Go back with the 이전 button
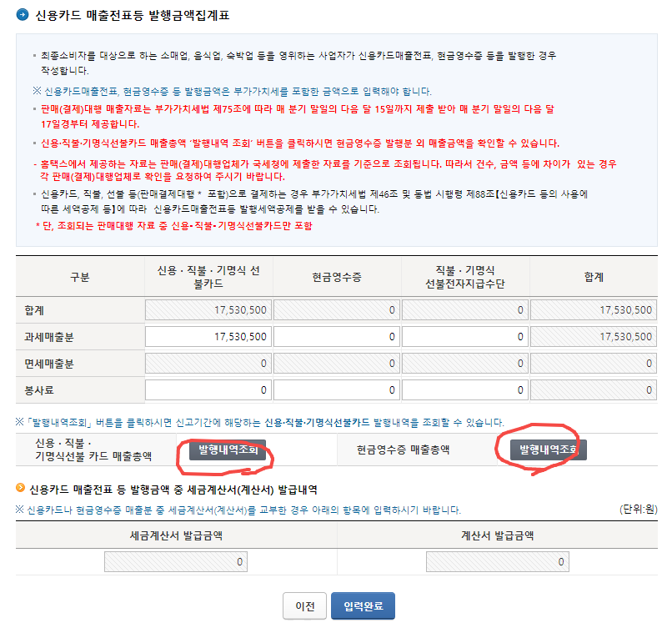Image resolution: width=672 pixels, height=638 pixels. (x=304, y=605)
